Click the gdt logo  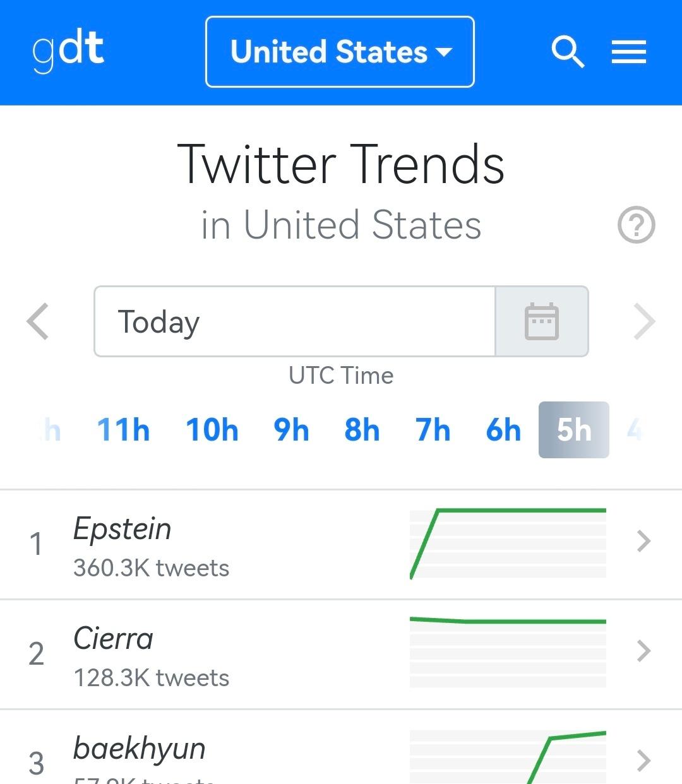pyautogui.click(x=68, y=52)
